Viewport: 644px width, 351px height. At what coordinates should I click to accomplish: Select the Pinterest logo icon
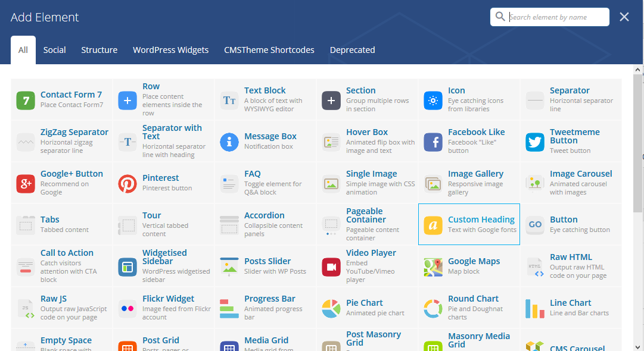click(127, 184)
